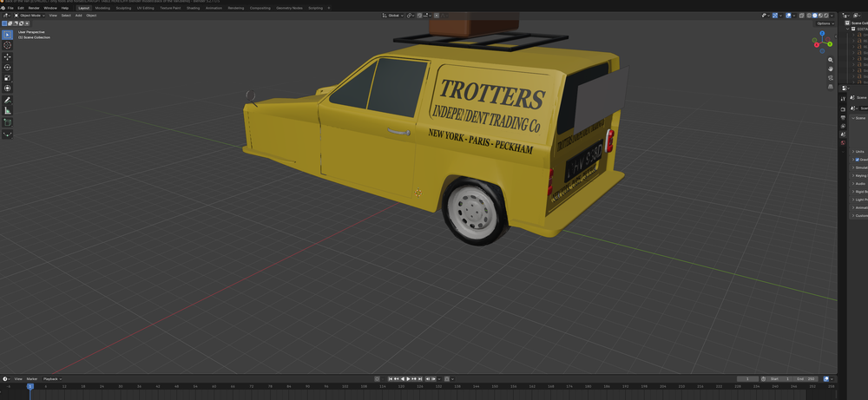The image size is (868, 400).
Task: Expand the Audio panel
Action: pos(858,183)
